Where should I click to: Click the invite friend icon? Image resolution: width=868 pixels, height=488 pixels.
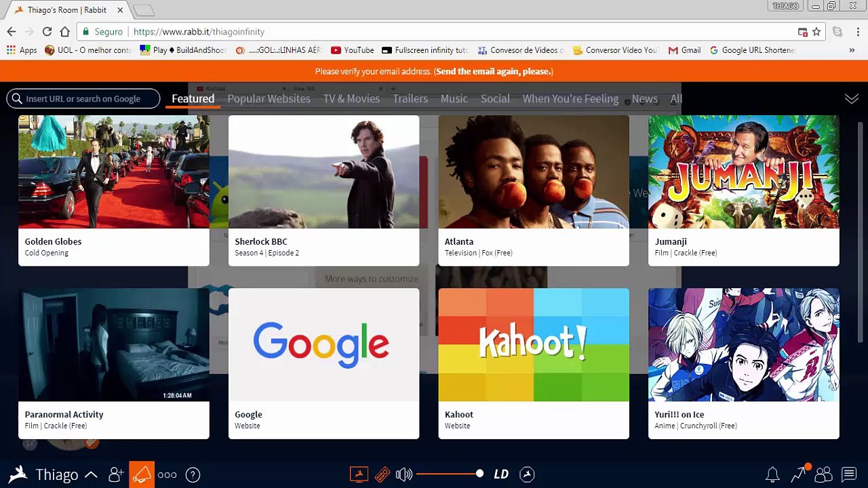tap(116, 474)
